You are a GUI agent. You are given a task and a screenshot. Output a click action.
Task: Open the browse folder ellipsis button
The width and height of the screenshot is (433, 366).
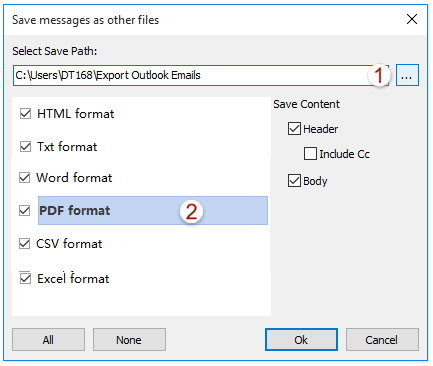point(407,75)
